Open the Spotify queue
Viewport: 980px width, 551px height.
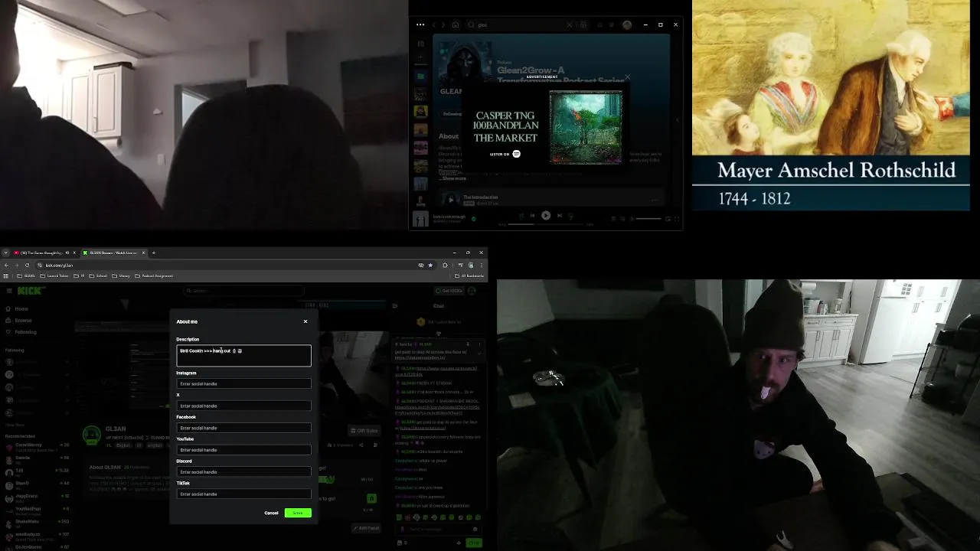click(x=613, y=219)
